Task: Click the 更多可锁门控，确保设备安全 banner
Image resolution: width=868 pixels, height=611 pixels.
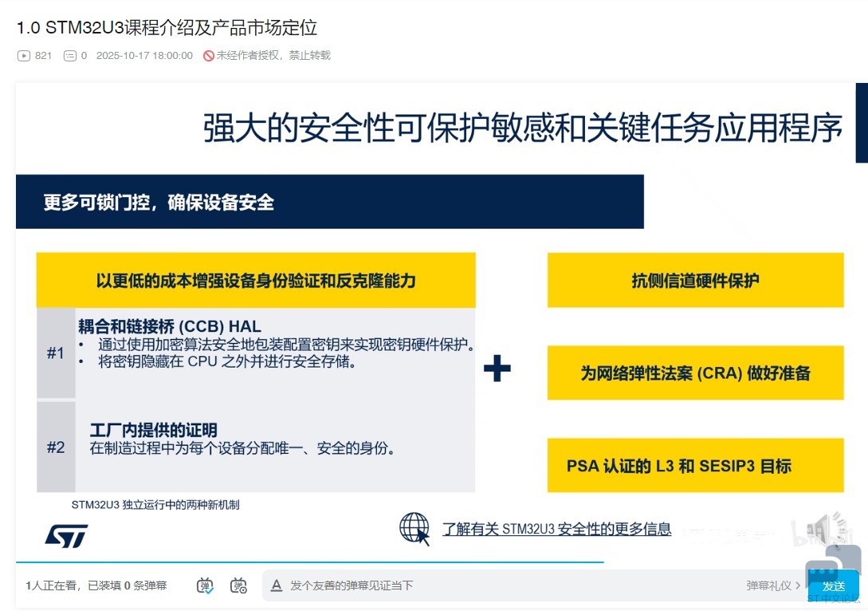Action: coord(330,202)
